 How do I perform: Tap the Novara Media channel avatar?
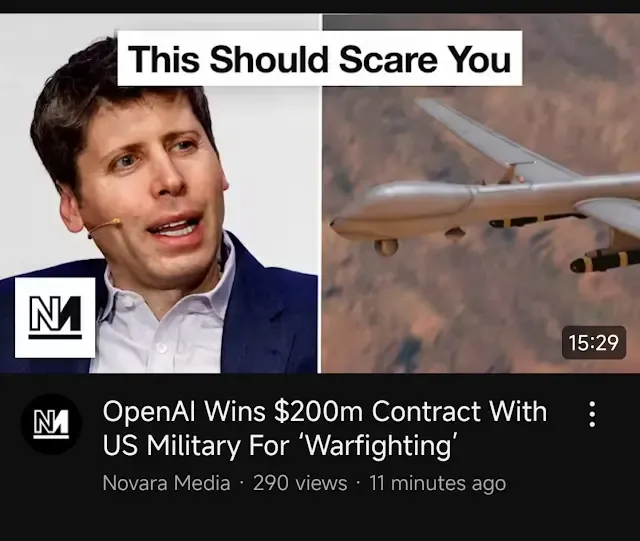51,424
